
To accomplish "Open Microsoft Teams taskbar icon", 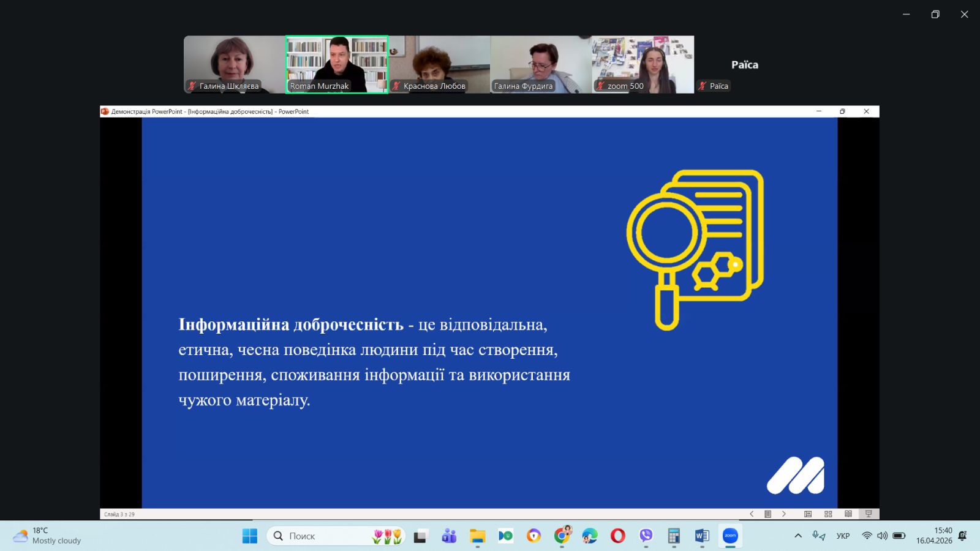I will pos(449,536).
